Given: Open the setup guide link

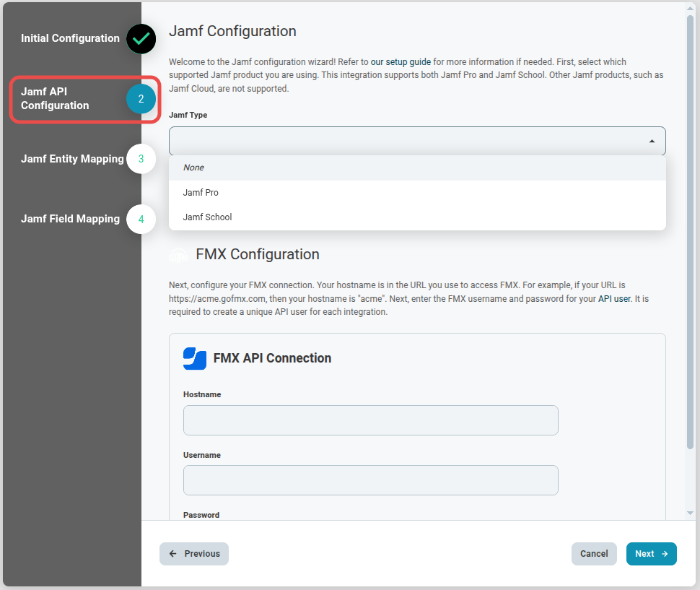Looking at the screenshot, I should tap(401, 62).
